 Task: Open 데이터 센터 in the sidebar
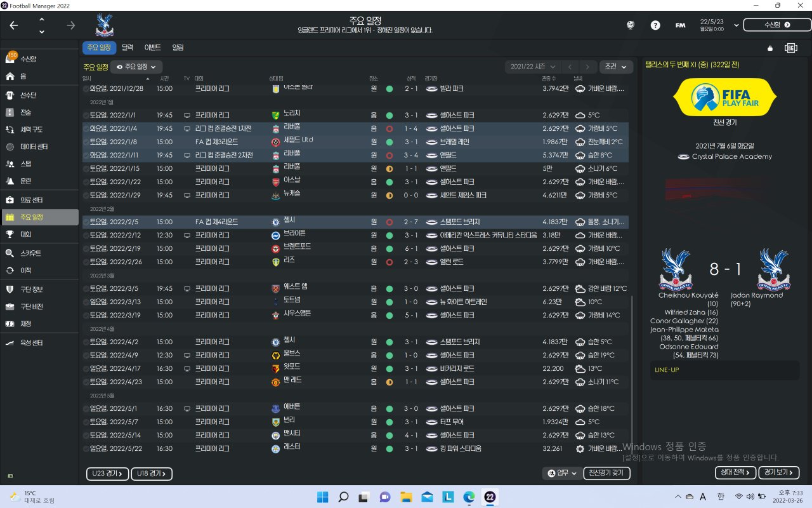[39, 147]
